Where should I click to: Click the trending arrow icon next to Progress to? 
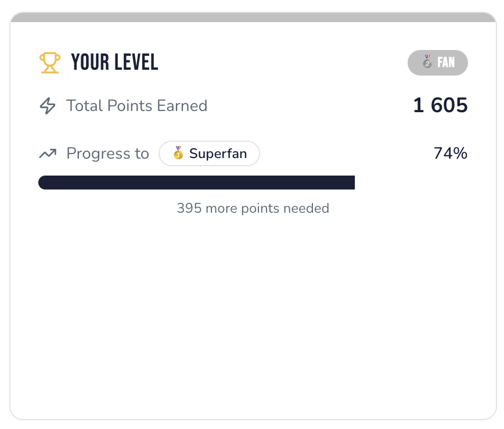49,153
